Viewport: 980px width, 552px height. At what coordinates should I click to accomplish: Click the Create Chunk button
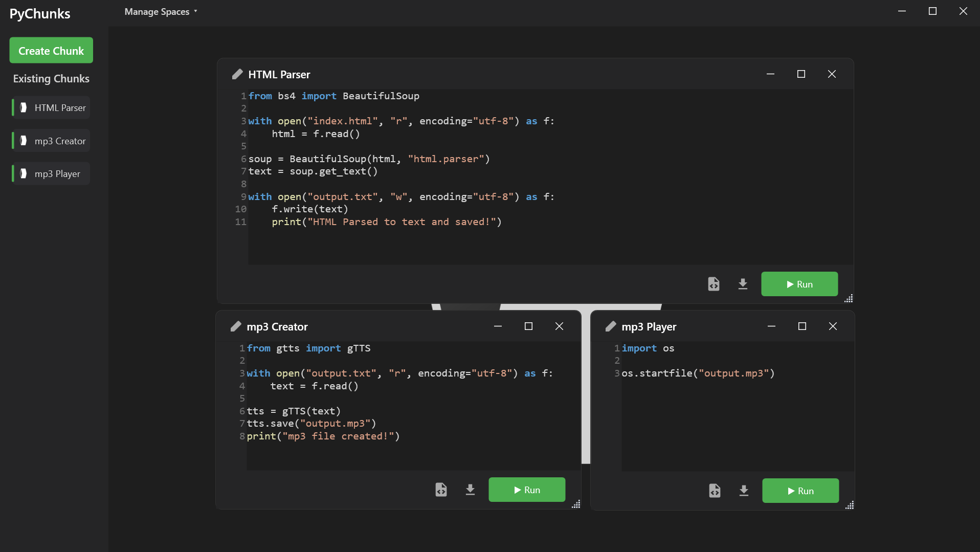pos(51,50)
